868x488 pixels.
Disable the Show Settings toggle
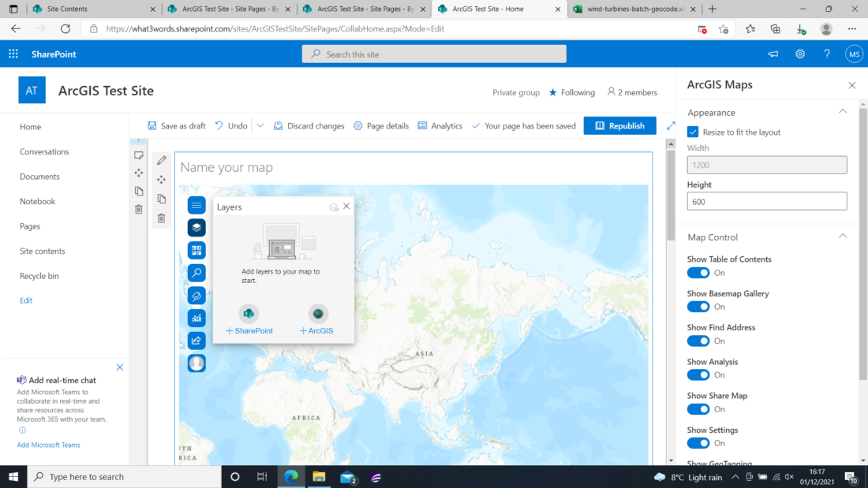pyautogui.click(x=698, y=443)
